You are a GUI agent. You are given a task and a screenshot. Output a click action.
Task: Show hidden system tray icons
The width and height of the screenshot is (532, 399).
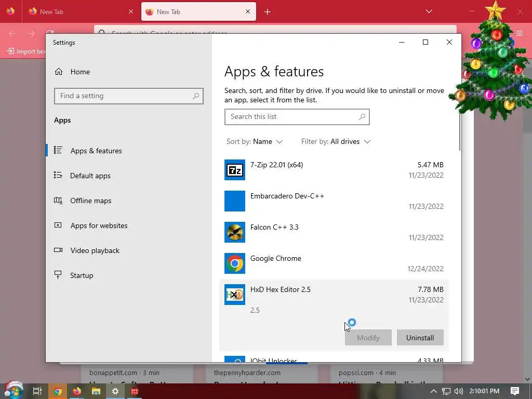point(434,391)
